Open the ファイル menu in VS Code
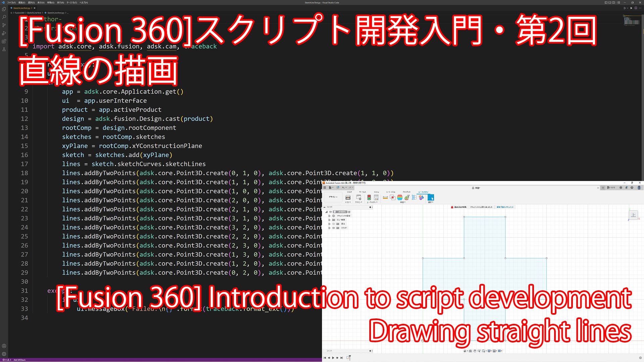644x362 pixels. (11, 3)
